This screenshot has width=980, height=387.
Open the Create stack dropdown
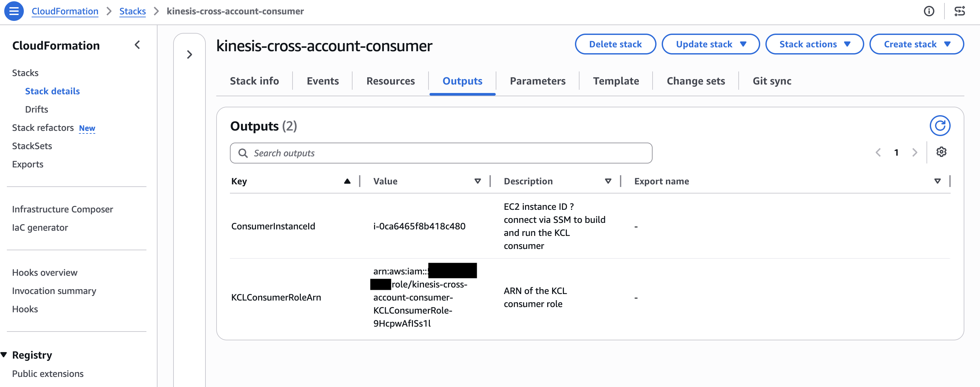pos(916,44)
